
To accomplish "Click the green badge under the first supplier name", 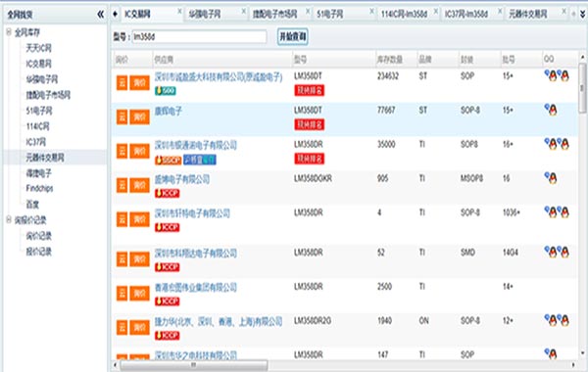I will (x=166, y=91).
